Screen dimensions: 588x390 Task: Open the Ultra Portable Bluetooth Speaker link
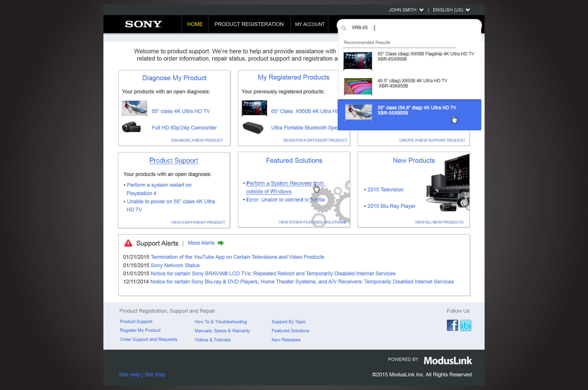coord(304,128)
